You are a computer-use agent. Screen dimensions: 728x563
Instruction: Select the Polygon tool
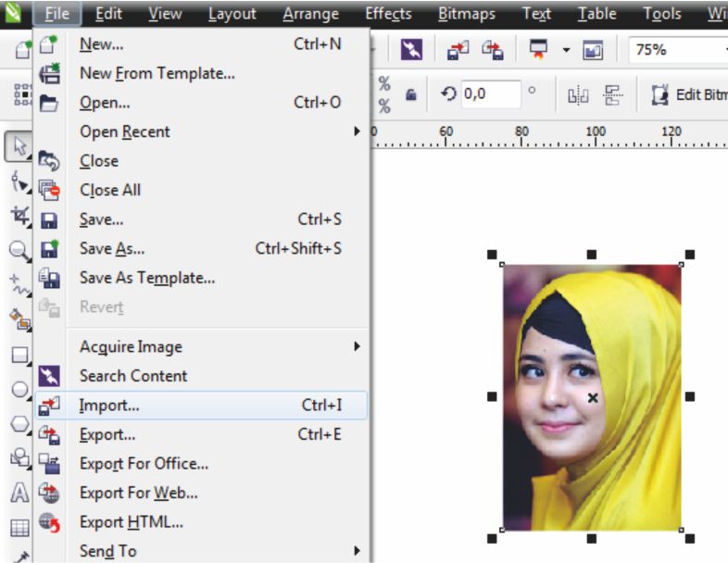pos(19,424)
